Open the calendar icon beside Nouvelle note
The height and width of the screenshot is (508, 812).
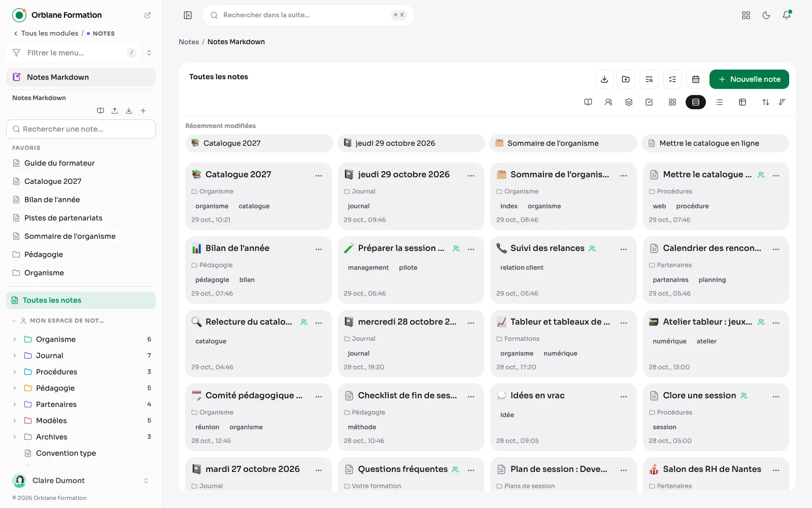[x=696, y=79]
